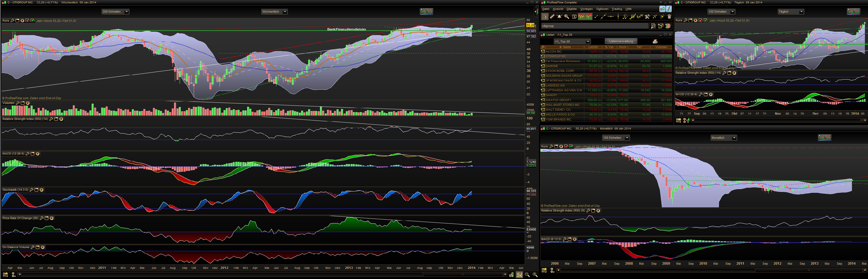This screenshot has width=868, height=279.
Task: Open wrench settings for monthly MACD (6 13 5)
Action: pyautogui.click(x=565, y=239)
